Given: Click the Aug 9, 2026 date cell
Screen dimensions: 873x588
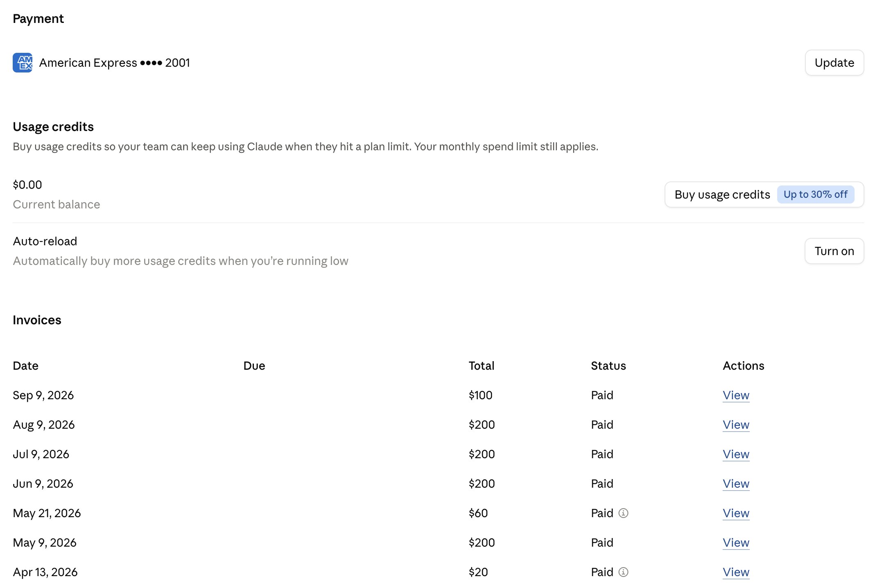Looking at the screenshot, I should coord(44,425).
